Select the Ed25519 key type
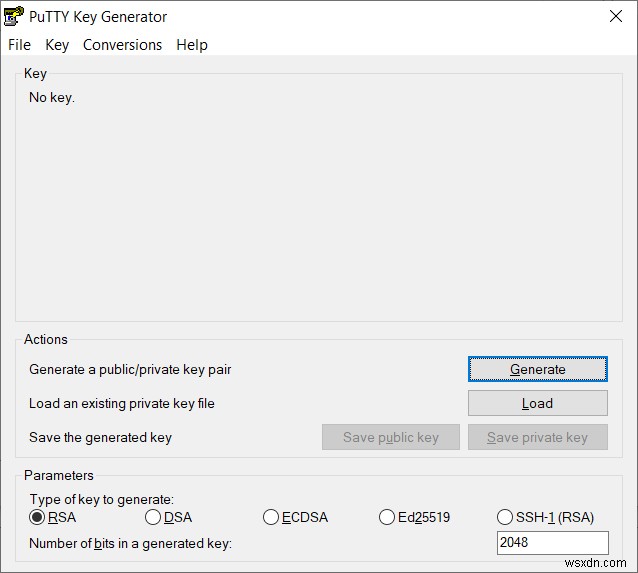 (x=414, y=517)
